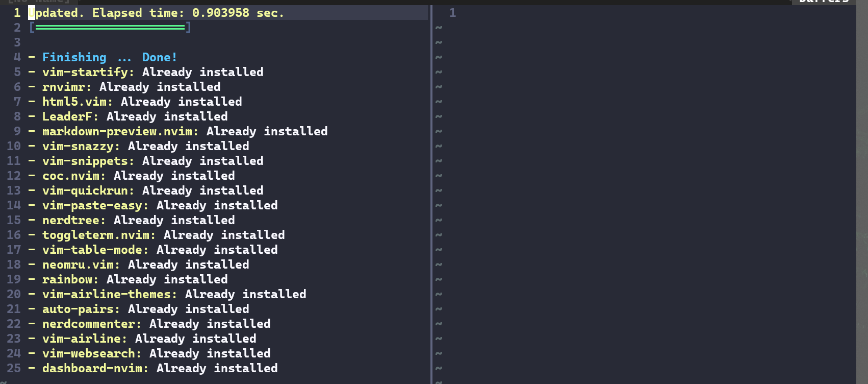Select the dashboard-nvim plugin entry
The width and height of the screenshot is (868, 384).
point(92,368)
